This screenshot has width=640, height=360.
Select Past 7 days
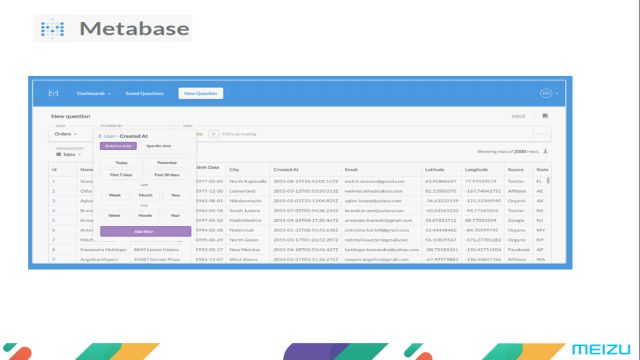pyautogui.click(x=121, y=175)
